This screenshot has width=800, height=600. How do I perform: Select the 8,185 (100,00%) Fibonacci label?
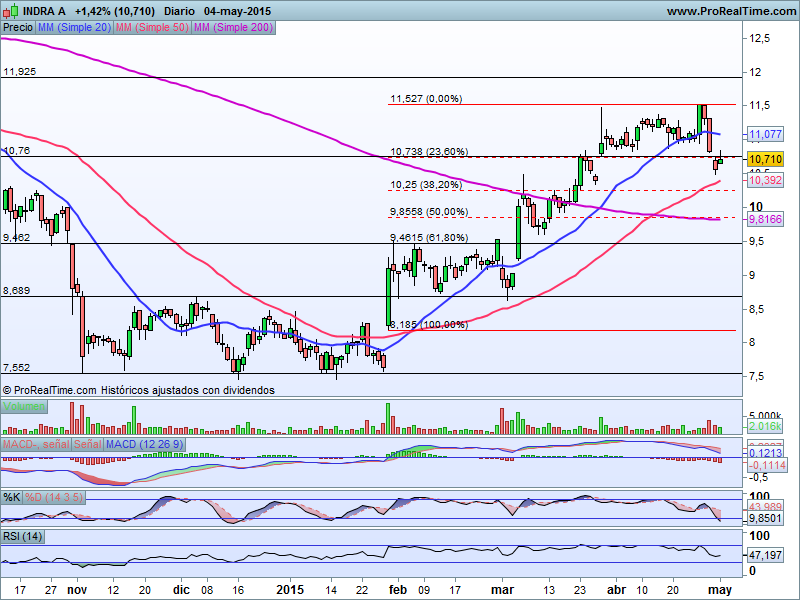pyautogui.click(x=429, y=324)
